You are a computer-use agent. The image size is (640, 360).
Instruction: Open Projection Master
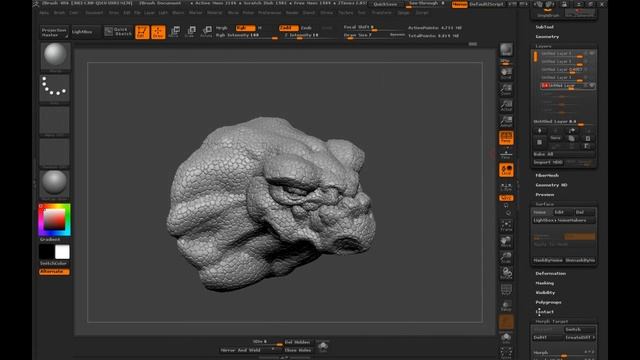[54, 32]
